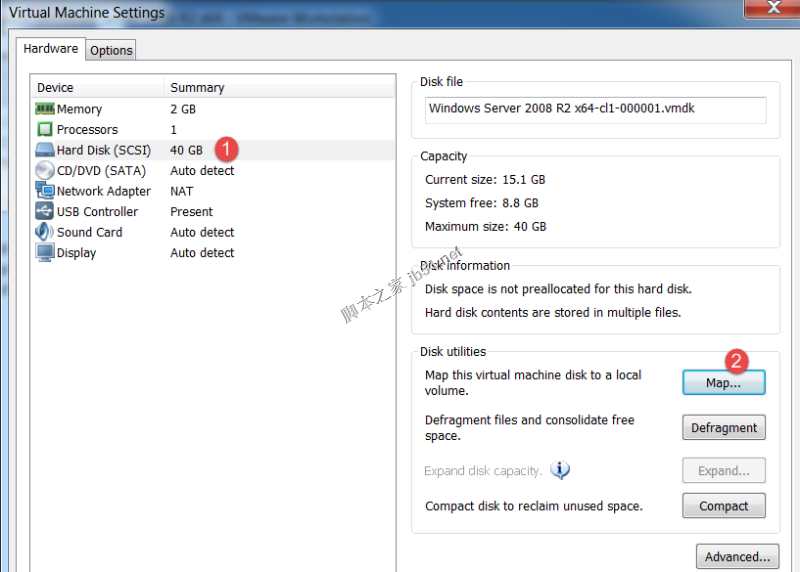This screenshot has width=800, height=572.
Task: Select the Sound Card label
Action: click(x=89, y=232)
